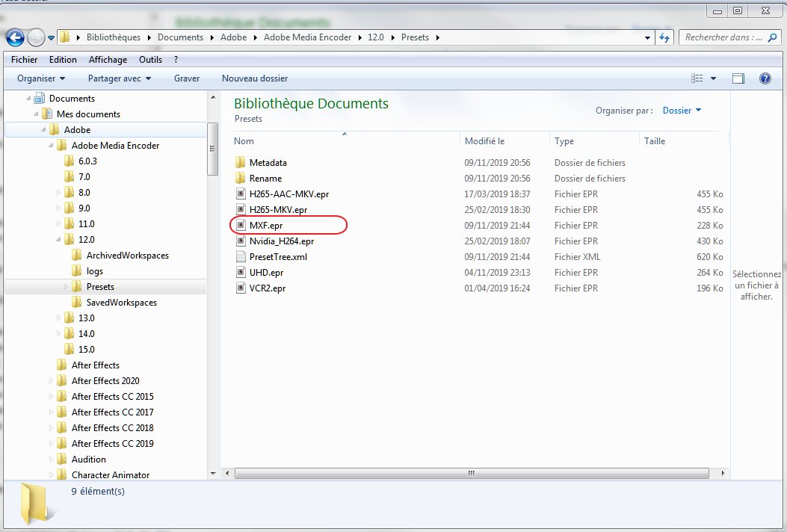Click the Bibliothèques segment in address bar
Image resolution: width=787 pixels, height=532 pixels.
coord(114,37)
